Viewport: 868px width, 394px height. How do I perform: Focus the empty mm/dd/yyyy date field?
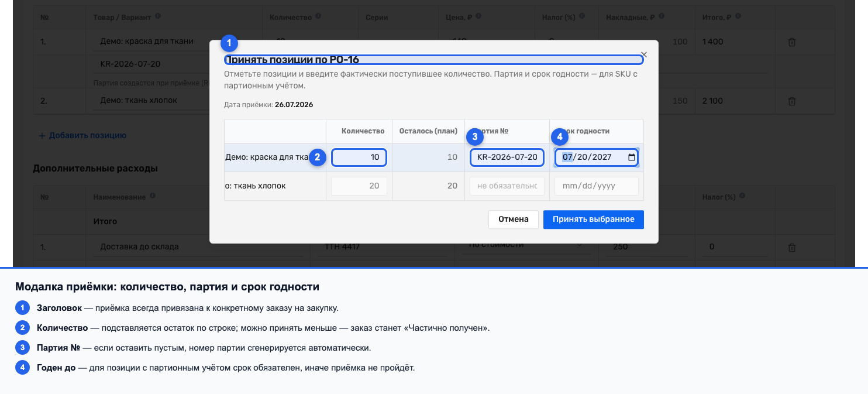tap(597, 186)
